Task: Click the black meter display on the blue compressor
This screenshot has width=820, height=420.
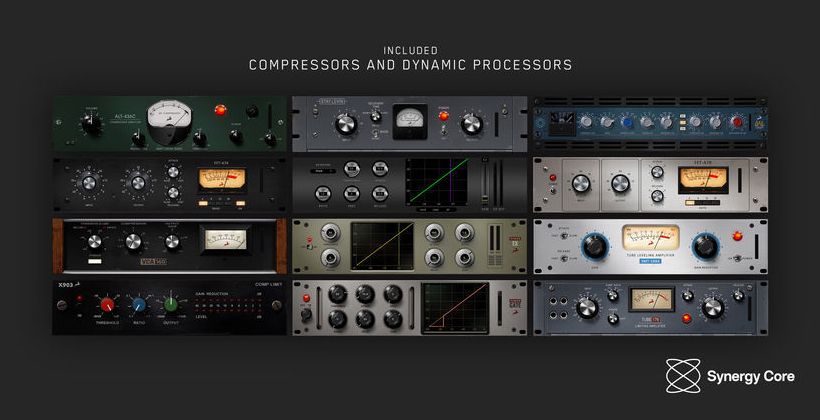Action: pyautogui.click(x=562, y=122)
